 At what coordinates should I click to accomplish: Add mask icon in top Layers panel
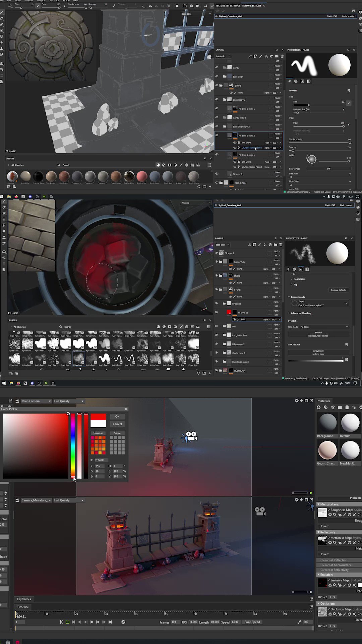[255, 56]
